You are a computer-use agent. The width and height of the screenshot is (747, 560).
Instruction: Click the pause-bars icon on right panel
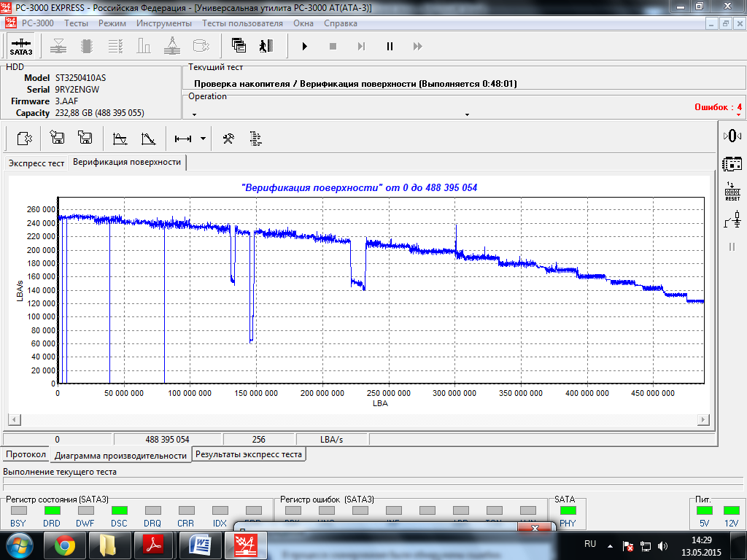coord(732,246)
